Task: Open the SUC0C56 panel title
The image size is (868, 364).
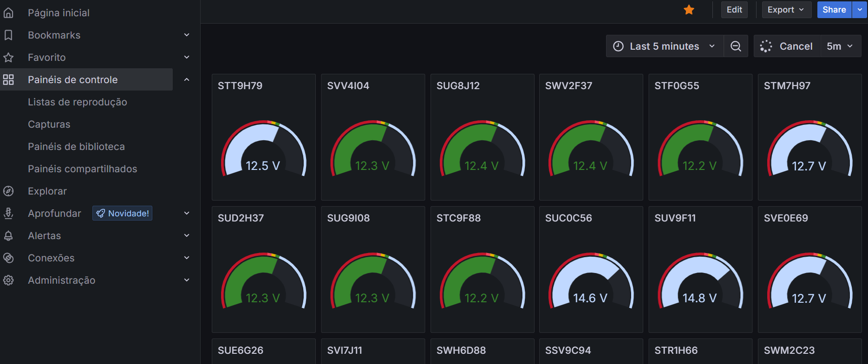Action: [x=568, y=218]
